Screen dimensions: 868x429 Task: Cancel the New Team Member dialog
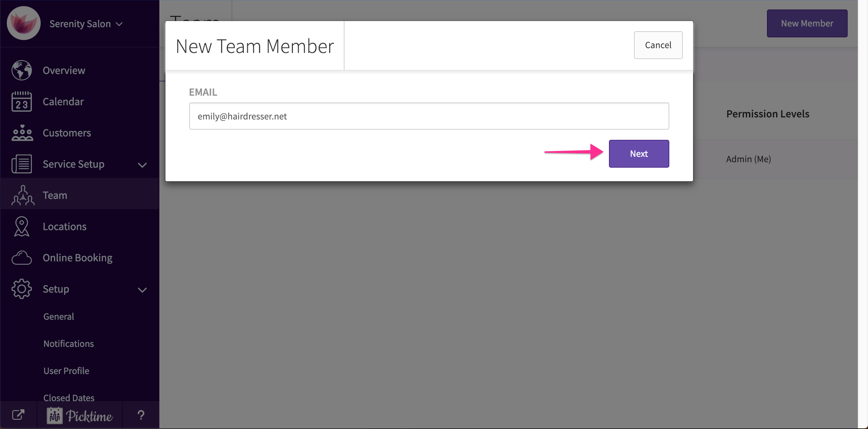coord(658,45)
